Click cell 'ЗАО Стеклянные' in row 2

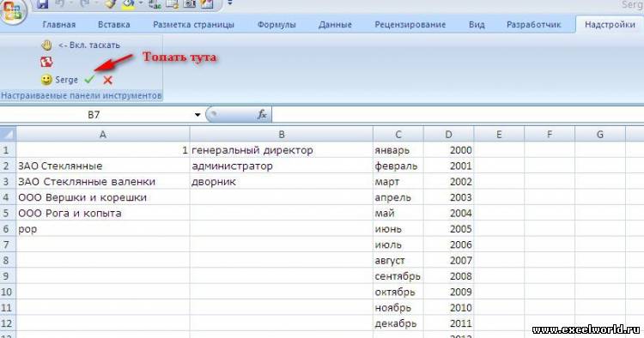103,166
